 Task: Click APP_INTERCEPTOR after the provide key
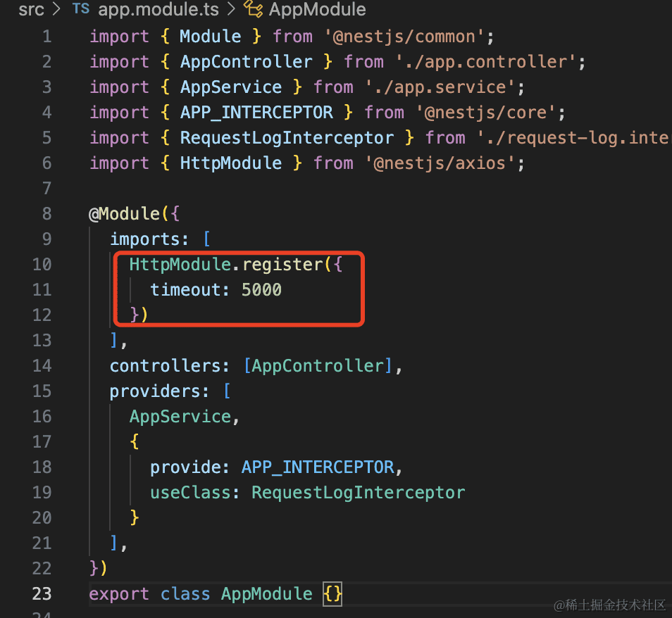(317, 467)
